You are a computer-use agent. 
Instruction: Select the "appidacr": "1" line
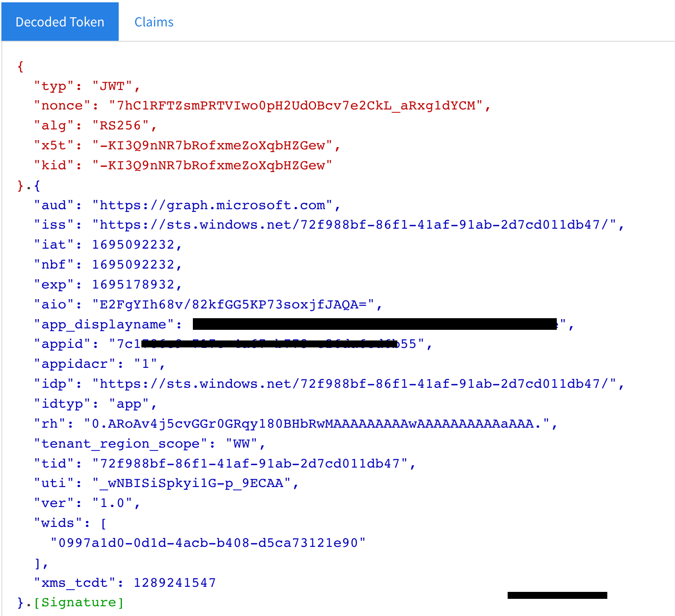point(99,364)
